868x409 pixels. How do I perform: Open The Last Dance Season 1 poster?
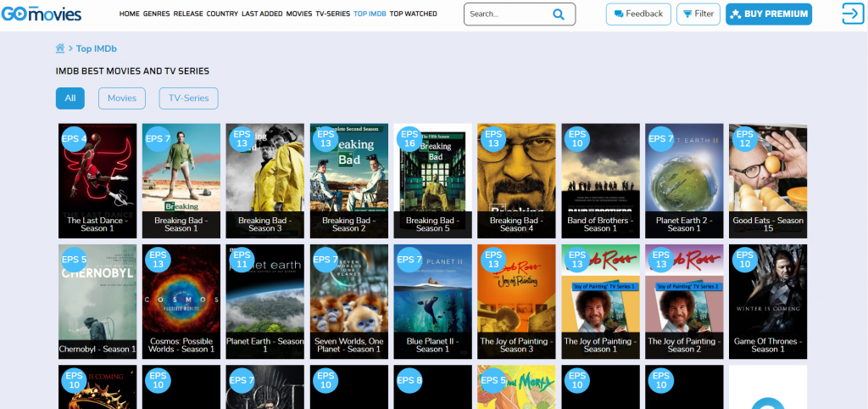coord(97,181)
